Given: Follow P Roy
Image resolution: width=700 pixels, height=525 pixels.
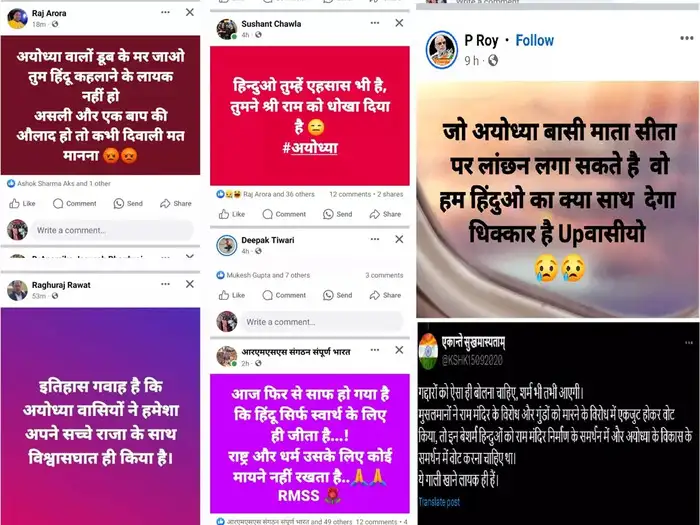Looking at the screenshot, I should (534, 41).
